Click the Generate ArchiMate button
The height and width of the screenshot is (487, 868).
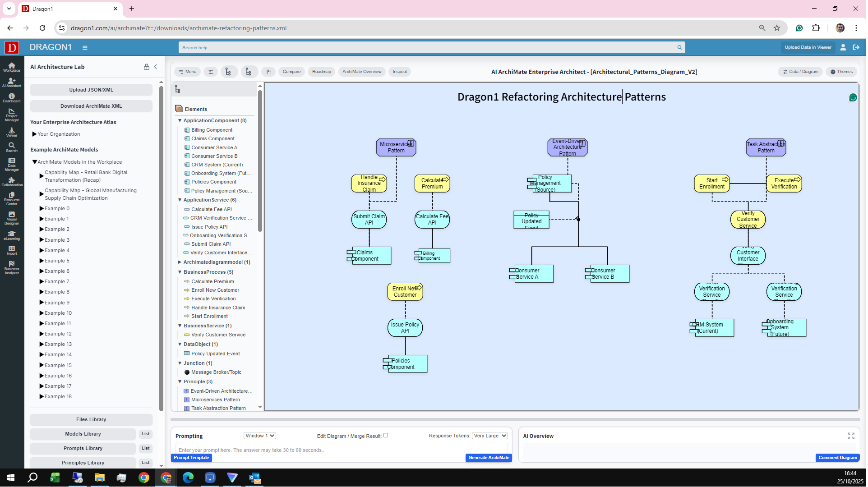click(488, 457)
